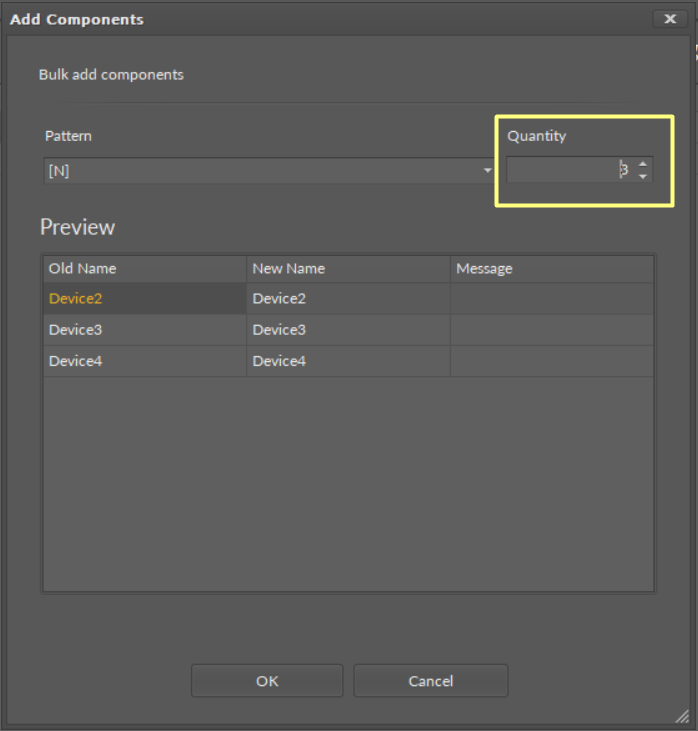698x731 pixels.
Task: Click the Old Name column header
Action: 144,268
